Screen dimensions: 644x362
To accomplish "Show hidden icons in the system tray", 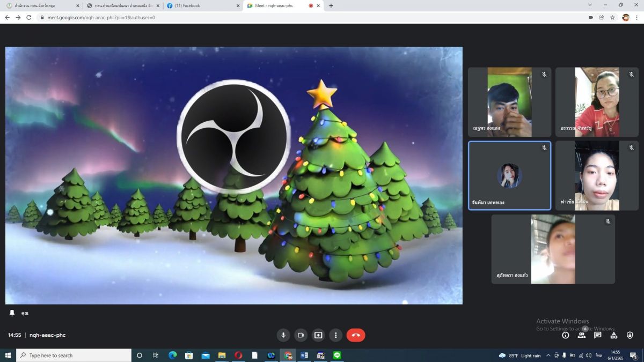I will point(548,355).
